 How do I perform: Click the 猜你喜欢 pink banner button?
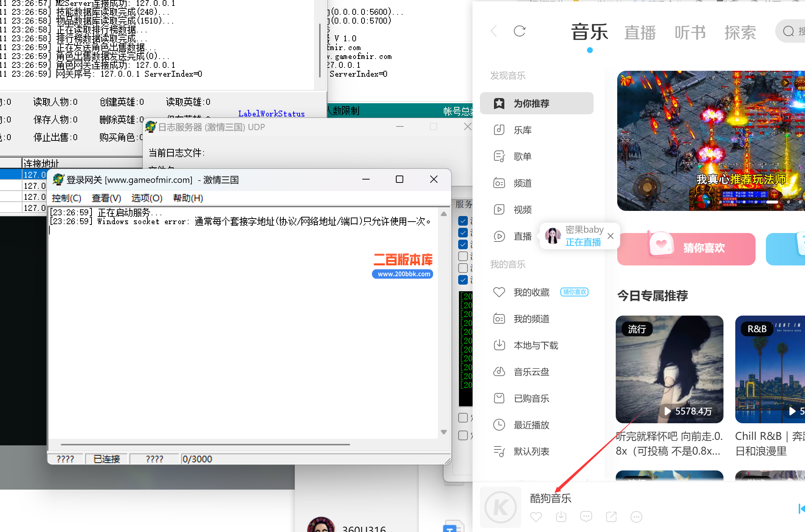click(686, 248)
